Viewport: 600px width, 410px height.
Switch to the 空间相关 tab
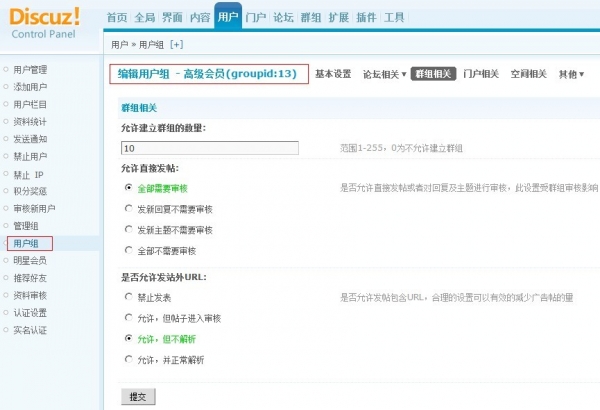coord(528,74)
